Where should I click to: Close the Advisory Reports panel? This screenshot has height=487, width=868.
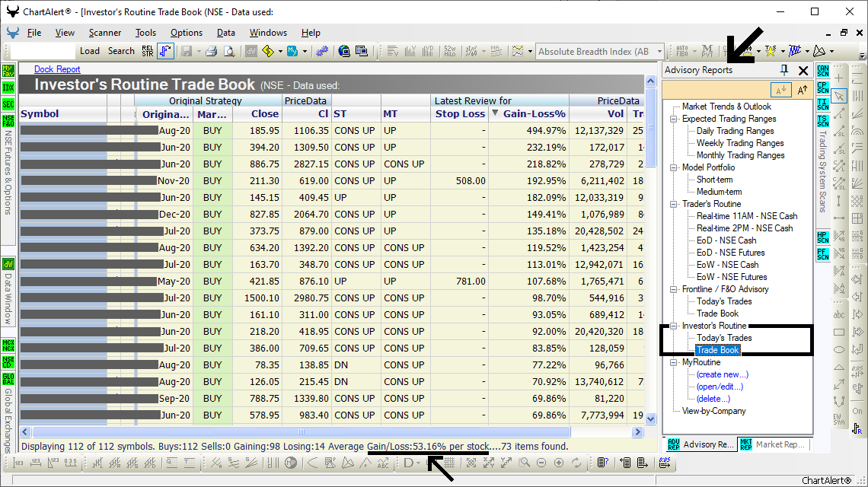tap(803, 70)
